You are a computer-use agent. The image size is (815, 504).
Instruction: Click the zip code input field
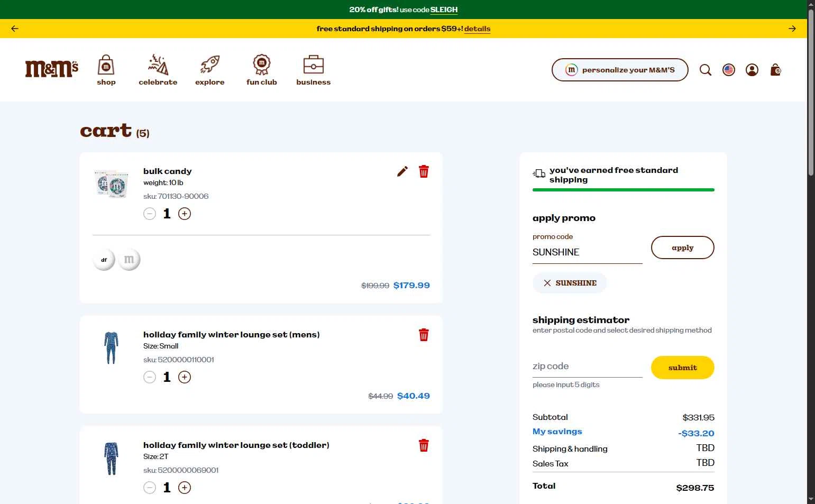coord(587,366)
